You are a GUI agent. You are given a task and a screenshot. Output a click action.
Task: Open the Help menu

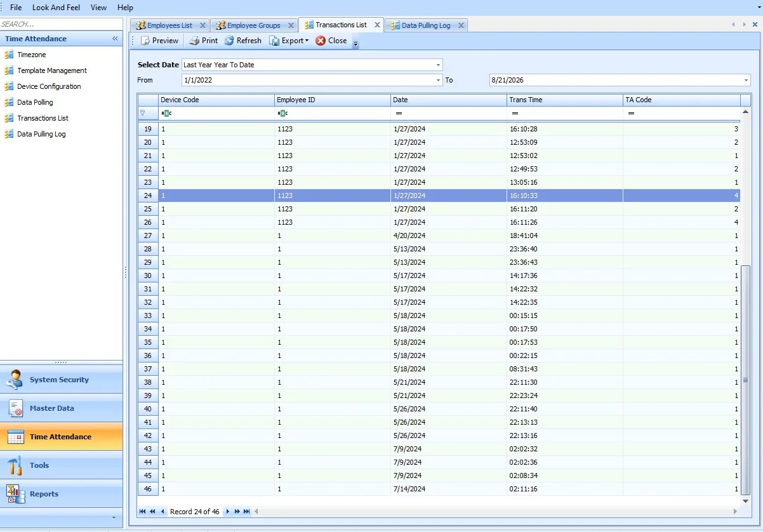126,8
